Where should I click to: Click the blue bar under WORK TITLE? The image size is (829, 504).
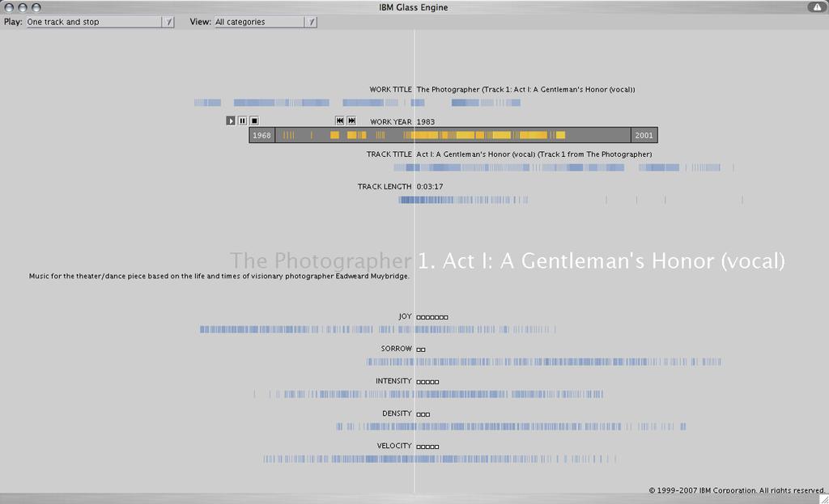[357, 103]
